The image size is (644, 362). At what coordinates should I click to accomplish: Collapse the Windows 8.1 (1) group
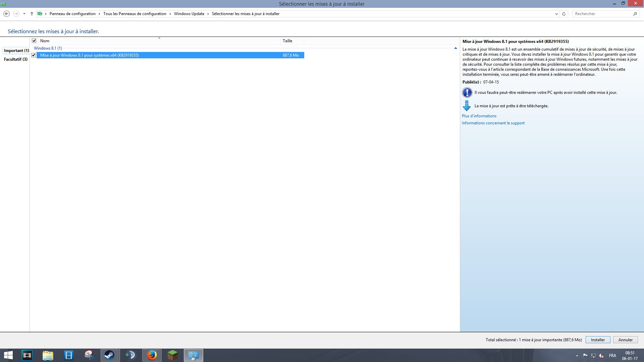[455, 48]
